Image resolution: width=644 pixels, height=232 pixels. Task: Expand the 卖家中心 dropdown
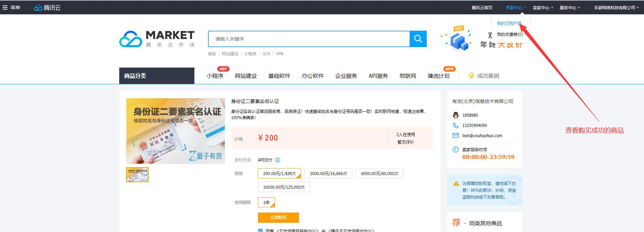[x=543, y=8]
